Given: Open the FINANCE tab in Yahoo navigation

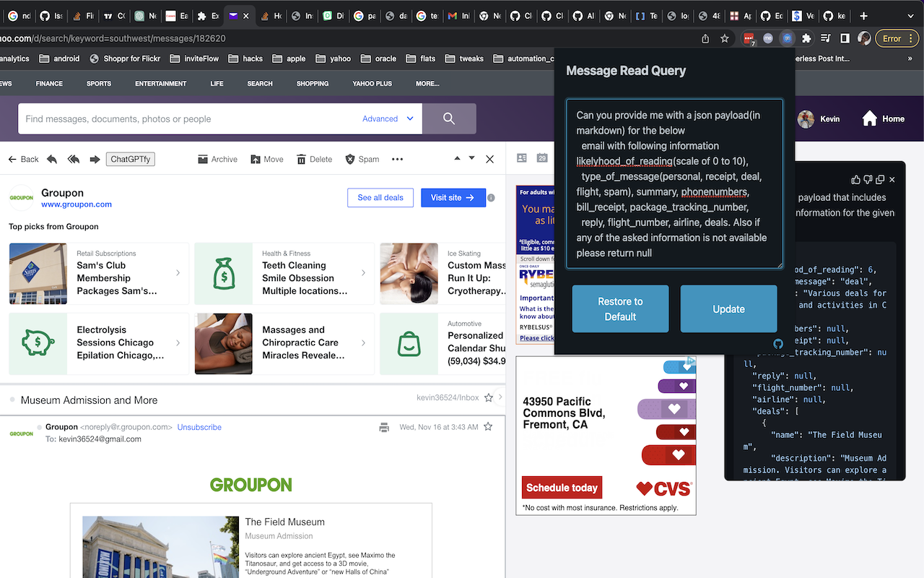Looking at the screenshot, I should [49, 84].
